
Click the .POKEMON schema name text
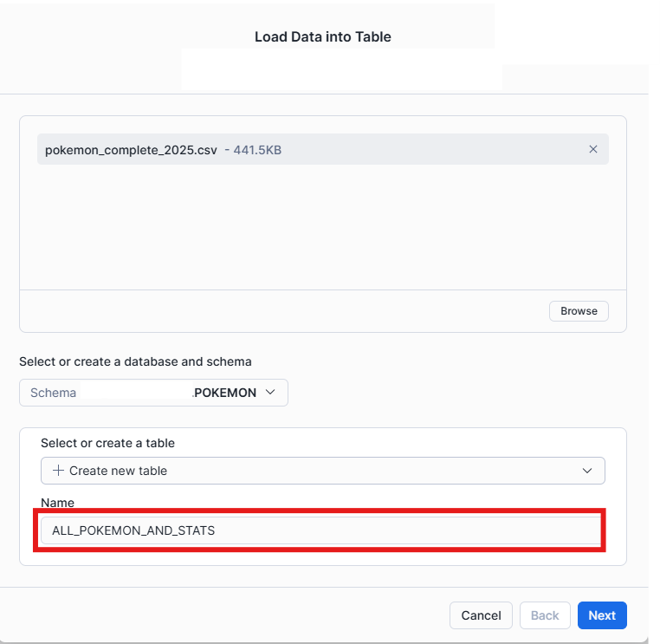click(x=224, y=393)
